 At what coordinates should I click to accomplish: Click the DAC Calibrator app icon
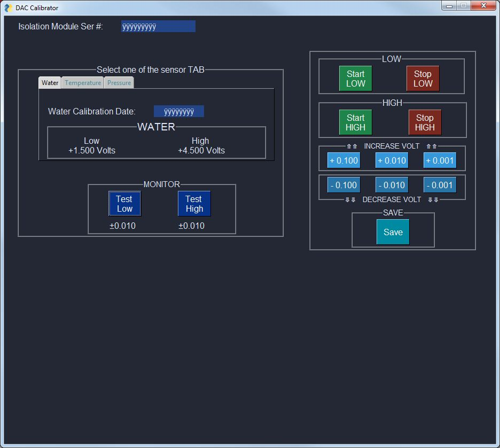click(8, 8)
